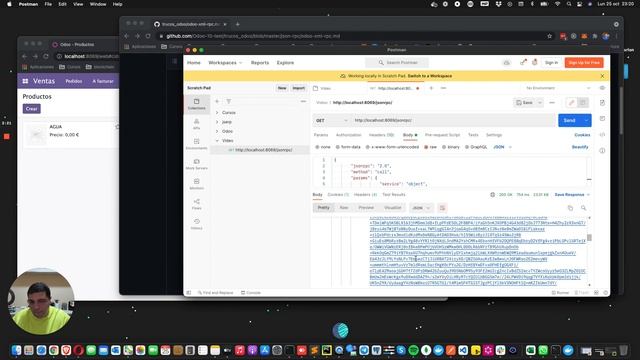Image resolution: width=640 pixels, height=360 pixels.
Task: Click the Save request button
Action: [x=524, y=102]
